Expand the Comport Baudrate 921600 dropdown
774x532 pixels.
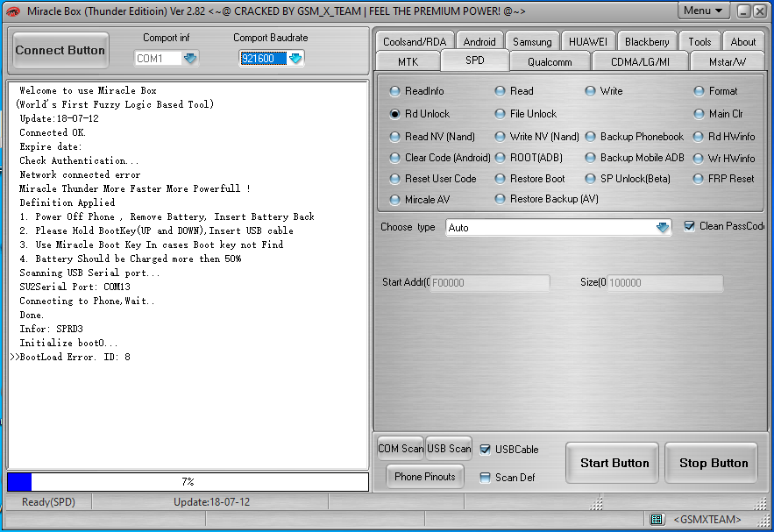click(x=295, y=58)
